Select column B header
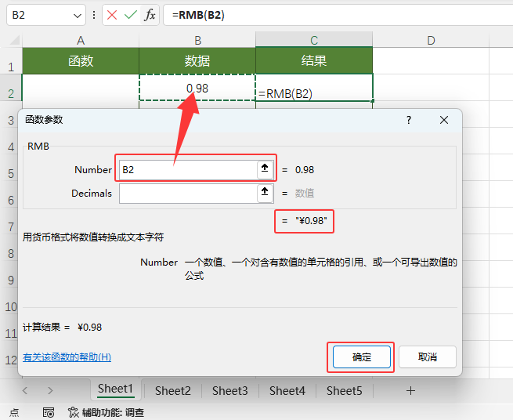The width and height of the screenshot is (513, 420). pos(197,40)
